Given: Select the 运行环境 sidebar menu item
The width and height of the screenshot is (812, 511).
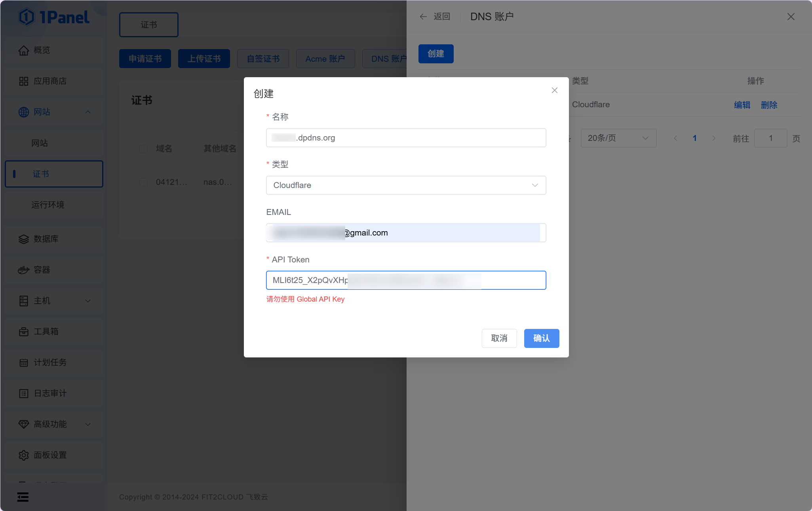Looking at the screenshot, I should (x=54, y=205).
